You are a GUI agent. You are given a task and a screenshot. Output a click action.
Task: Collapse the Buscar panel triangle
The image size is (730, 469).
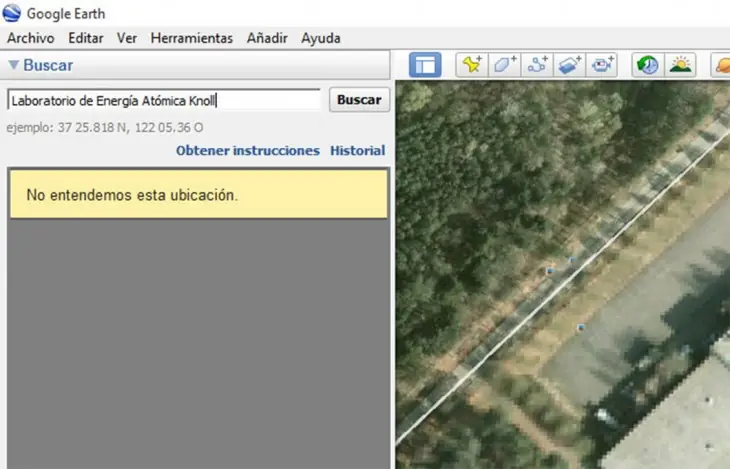(x=14, y=65)
